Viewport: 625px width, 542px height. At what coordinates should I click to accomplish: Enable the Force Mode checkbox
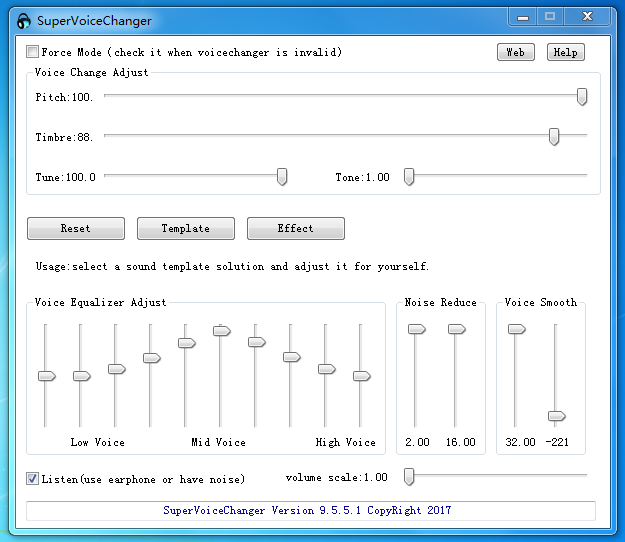32,52
